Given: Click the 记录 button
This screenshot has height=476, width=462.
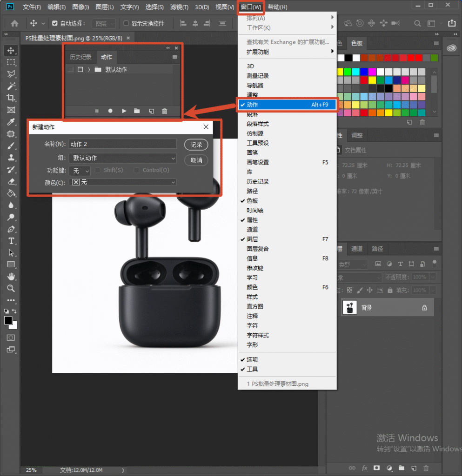Looking at the screenshot, I should pos(196,145).
